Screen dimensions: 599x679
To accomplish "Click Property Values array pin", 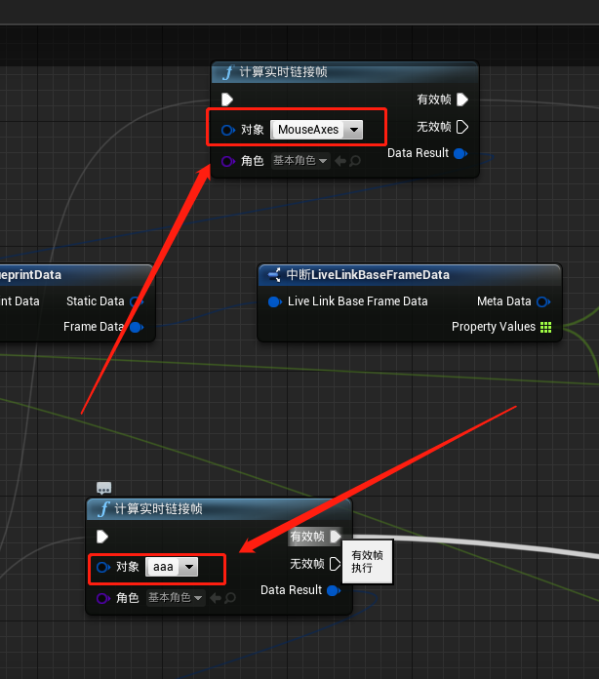I will pyautogui.click(x=546, y=327).
